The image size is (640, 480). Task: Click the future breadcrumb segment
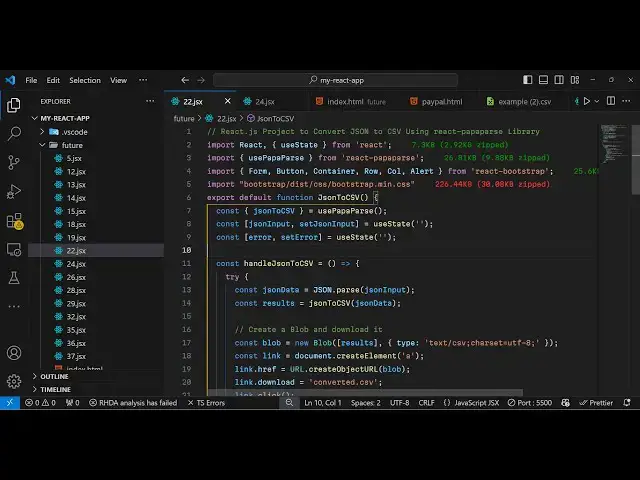click(x=184, y=118)
